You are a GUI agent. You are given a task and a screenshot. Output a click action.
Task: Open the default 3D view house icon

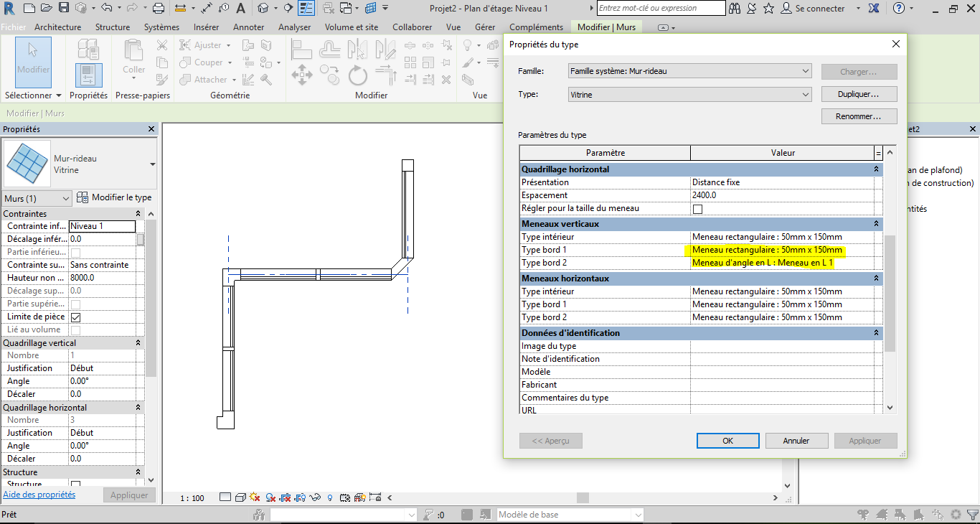tap(263, 9)
